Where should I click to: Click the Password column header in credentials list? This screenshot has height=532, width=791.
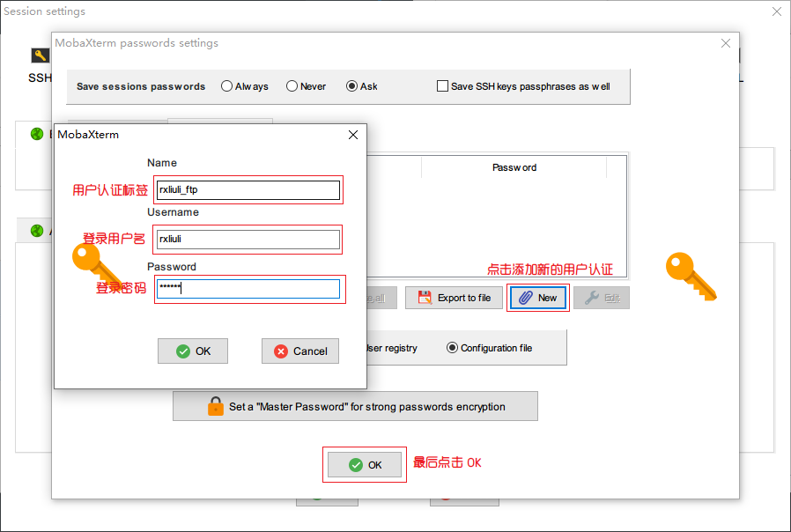click(x=514, y=167)
